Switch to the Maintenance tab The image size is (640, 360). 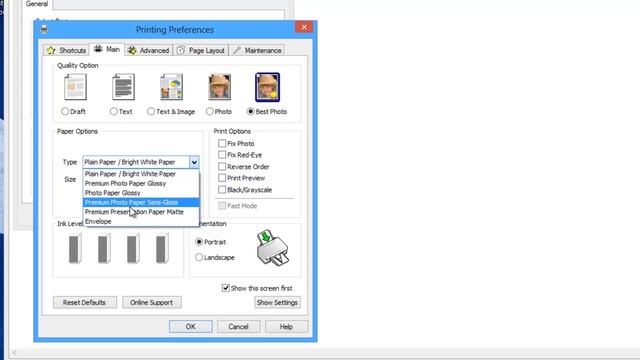click(x=257, y=51)
